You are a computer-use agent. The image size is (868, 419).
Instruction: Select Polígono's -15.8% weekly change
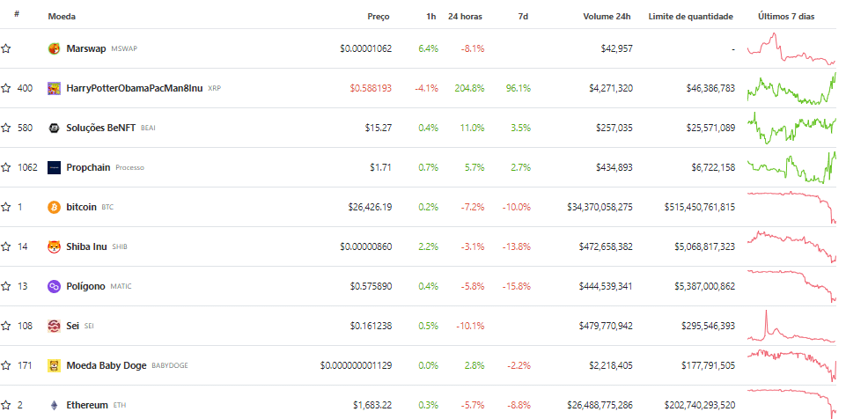pyautogui.click(x=517, y=286)
